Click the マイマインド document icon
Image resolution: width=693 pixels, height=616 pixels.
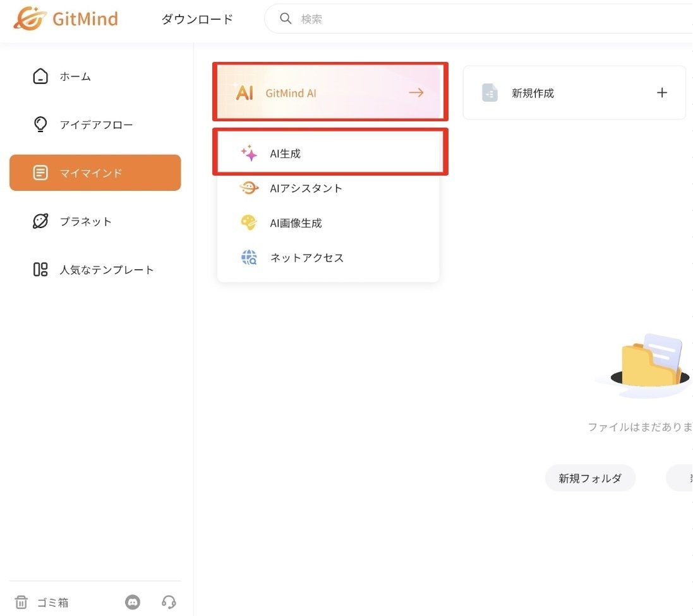pyautogui.click(x=40, y=172)
